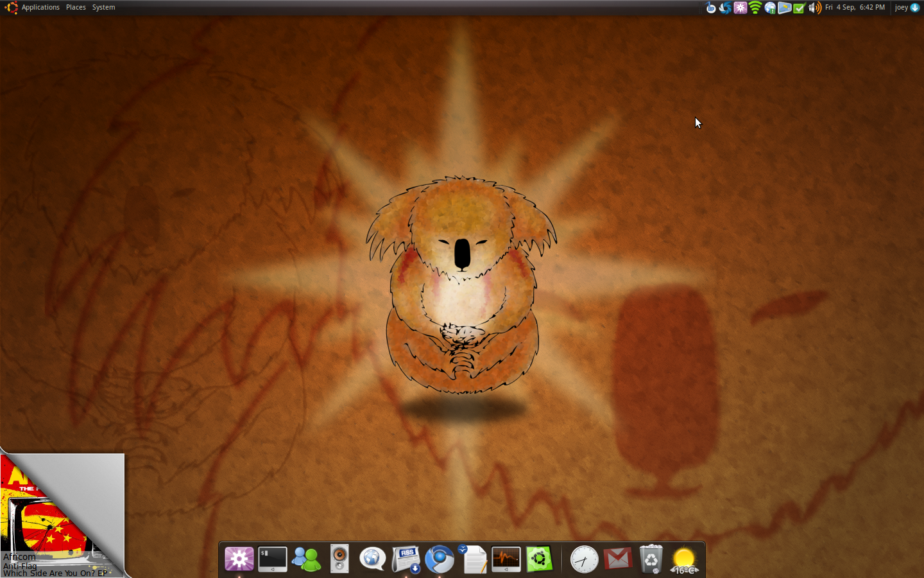The height and width of the screenshot is (578, 924).
Task: Open the Applications menu
Action: 40,8
